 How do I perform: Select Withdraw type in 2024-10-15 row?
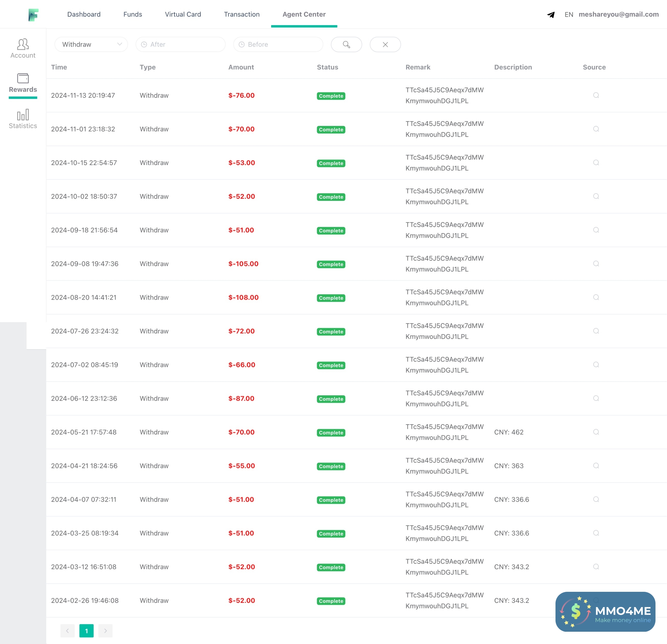[154, 163]
